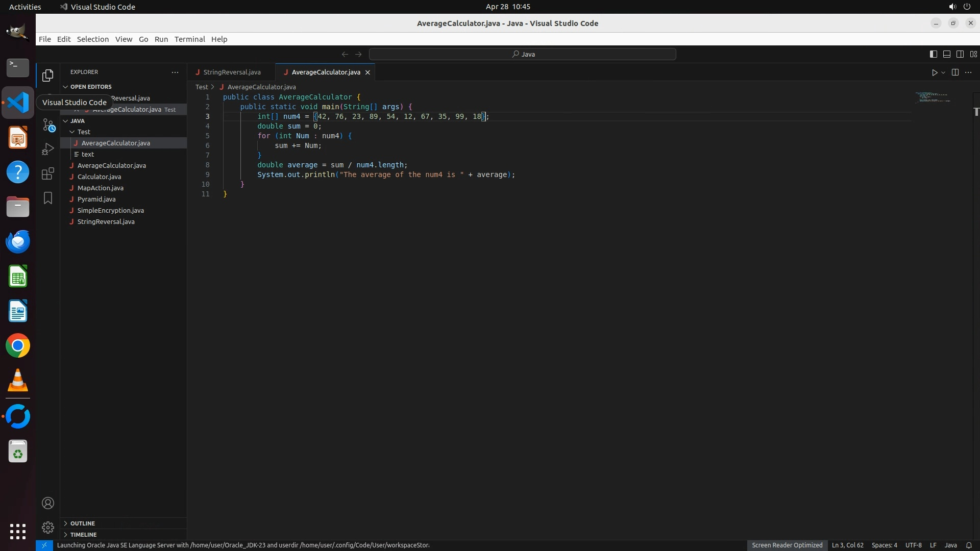980x551 pixels.
Task: Open the Extensions view
Action: point(48,173)
